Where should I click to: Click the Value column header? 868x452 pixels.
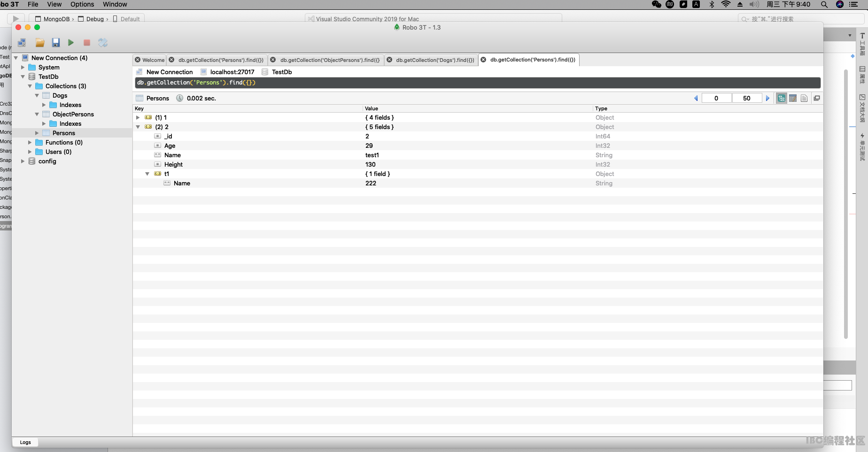[x=478, y=108]
